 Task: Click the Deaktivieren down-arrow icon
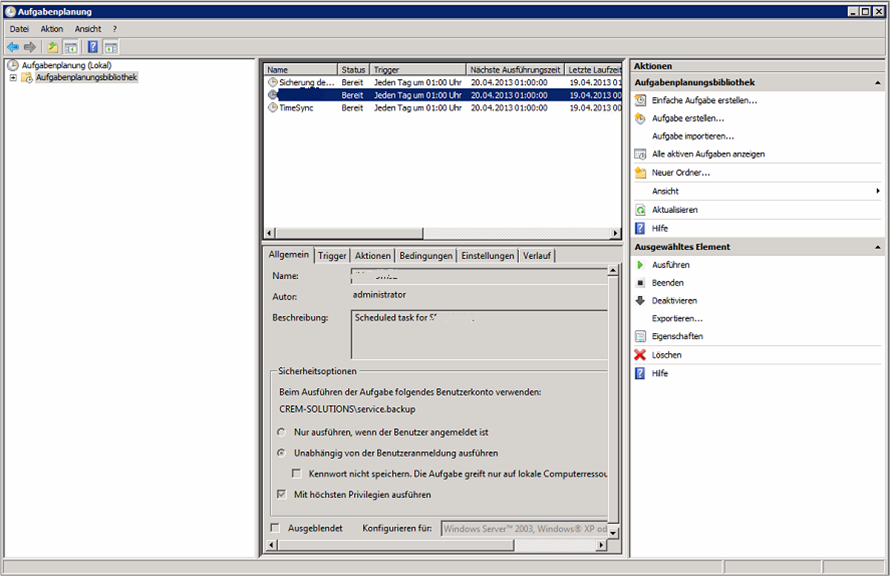coord(641,301)
